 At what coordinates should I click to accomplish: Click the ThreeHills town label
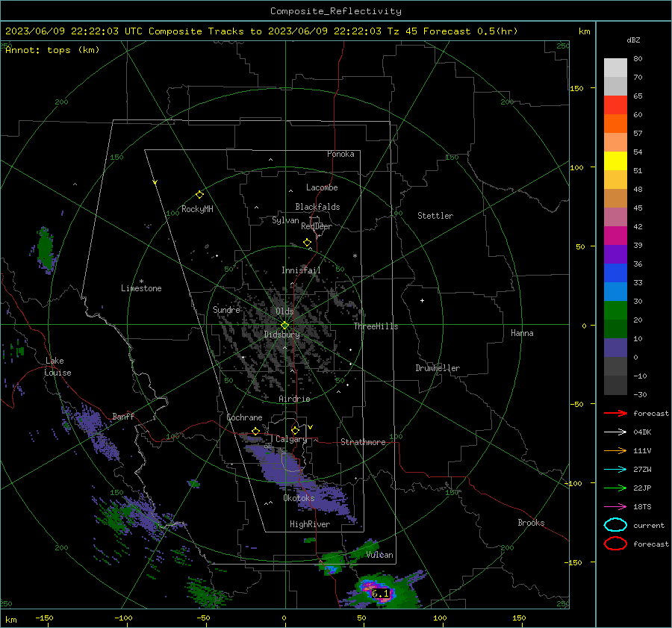(376, 326)
